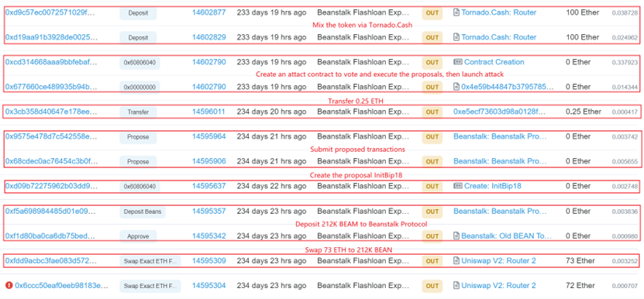
Task: Click the contract icon beside Beanstalk: Old BEAN To
Action: coord(456,235)
